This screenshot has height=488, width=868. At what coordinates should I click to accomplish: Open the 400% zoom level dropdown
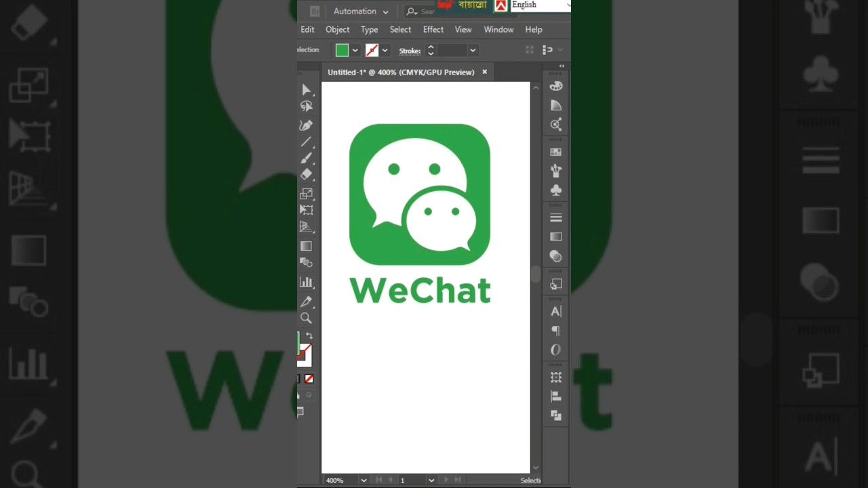(x=363, y=480)
